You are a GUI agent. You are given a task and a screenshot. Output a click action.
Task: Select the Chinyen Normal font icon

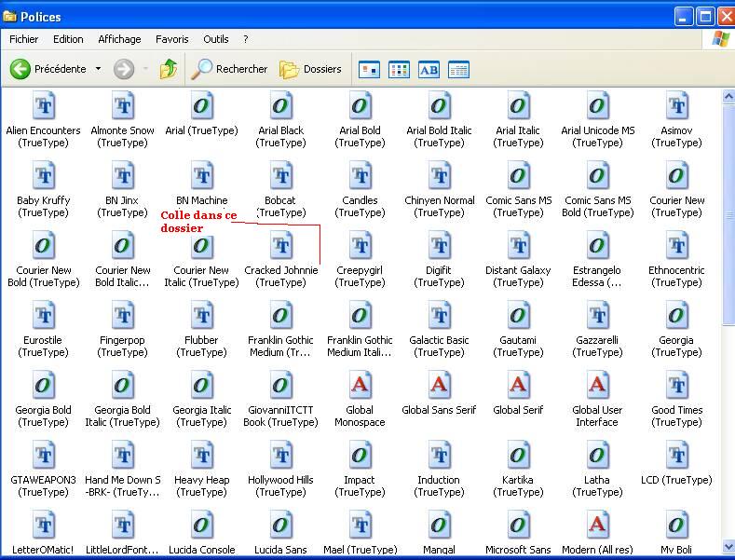(x=439, y=175)
